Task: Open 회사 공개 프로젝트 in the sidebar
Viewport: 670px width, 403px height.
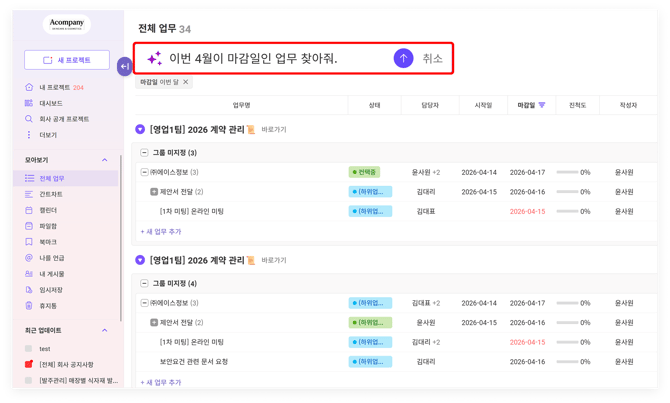Action: 63,119
